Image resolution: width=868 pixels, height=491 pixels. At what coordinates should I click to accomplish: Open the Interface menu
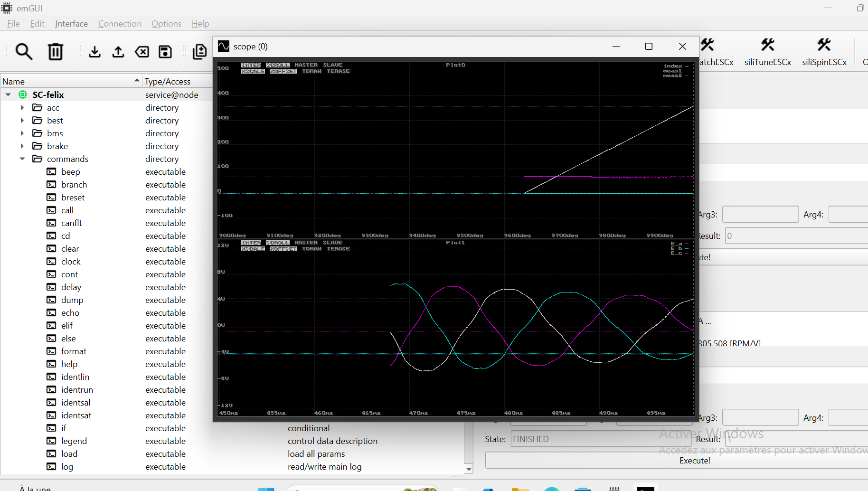coord(71,24)
